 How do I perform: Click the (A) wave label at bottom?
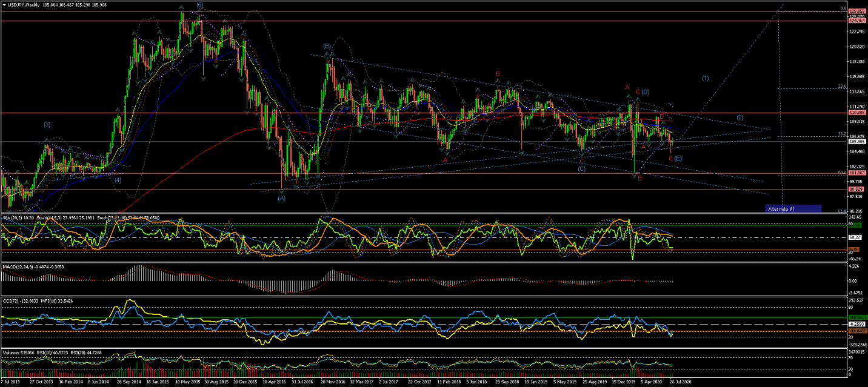pos(281,198)
